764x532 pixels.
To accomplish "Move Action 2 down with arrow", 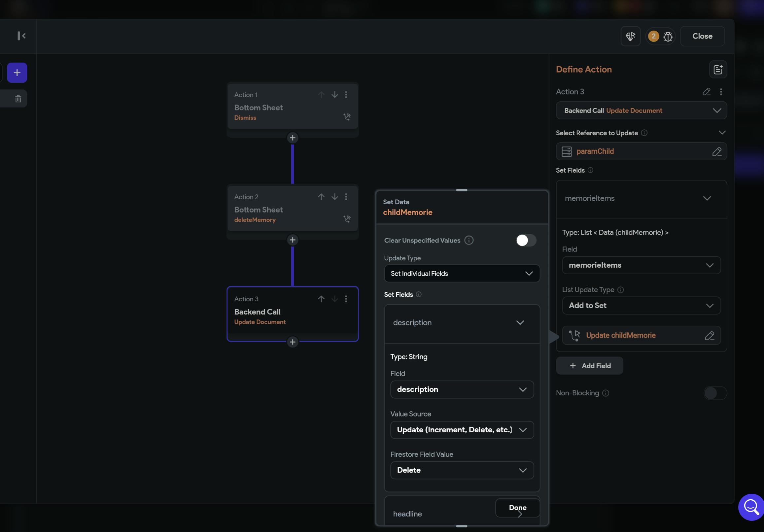I will pos(334,197).
